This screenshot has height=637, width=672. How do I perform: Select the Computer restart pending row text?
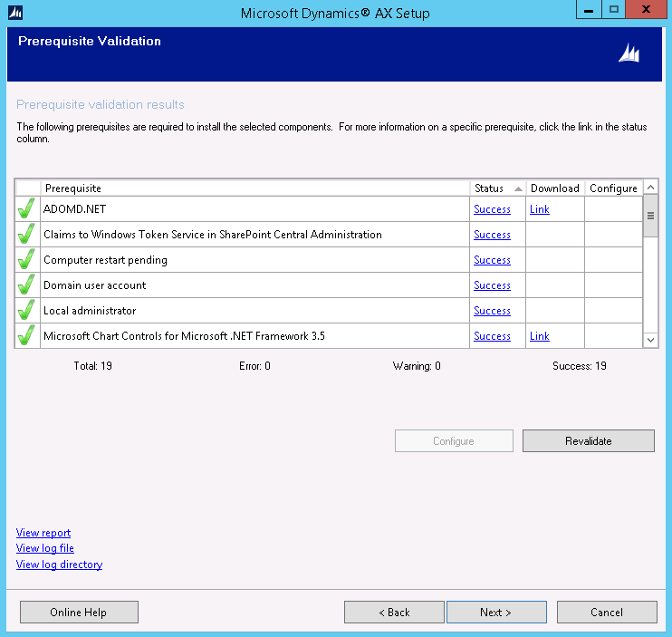105,260
